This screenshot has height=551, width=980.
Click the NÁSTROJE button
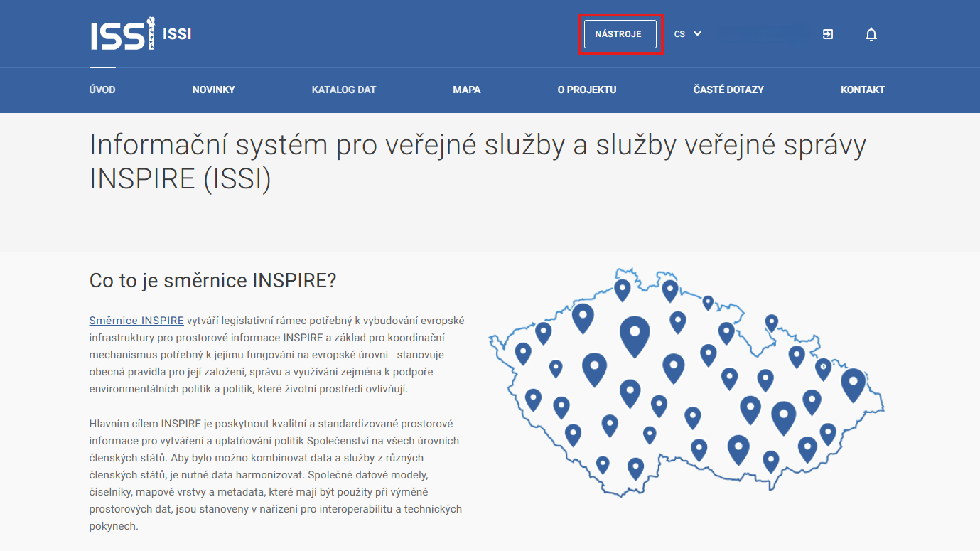click(620, 33)
